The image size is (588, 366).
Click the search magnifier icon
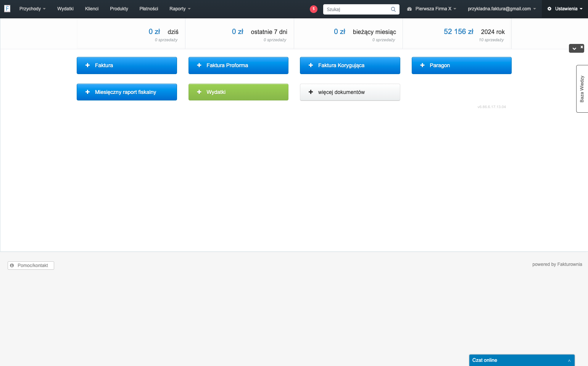tap(393, 9)
